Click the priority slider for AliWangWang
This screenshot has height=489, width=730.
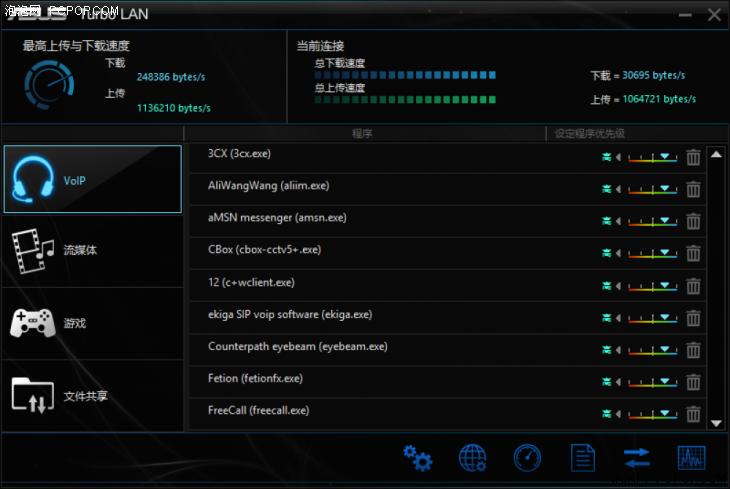[x=653, y=190]
